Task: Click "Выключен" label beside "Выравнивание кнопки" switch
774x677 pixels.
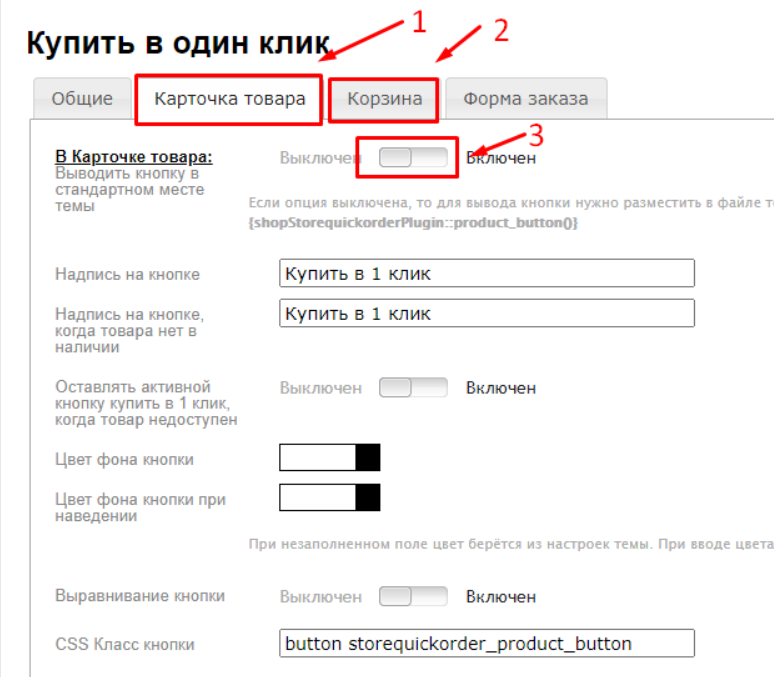Action: coord(321,597)
